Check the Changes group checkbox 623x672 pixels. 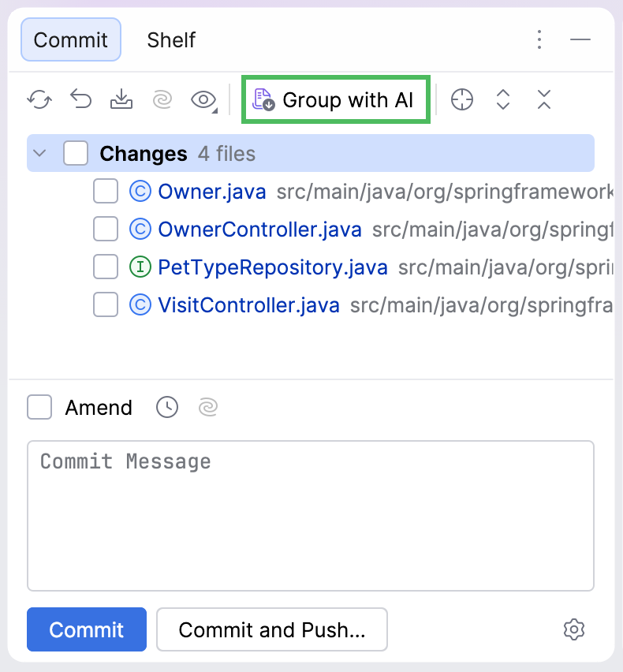click(76, 153)
